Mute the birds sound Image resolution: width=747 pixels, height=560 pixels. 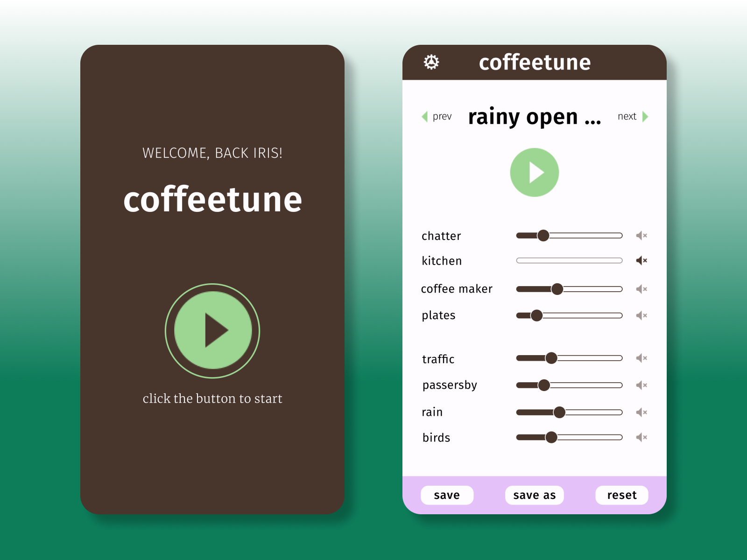point(641,437)
